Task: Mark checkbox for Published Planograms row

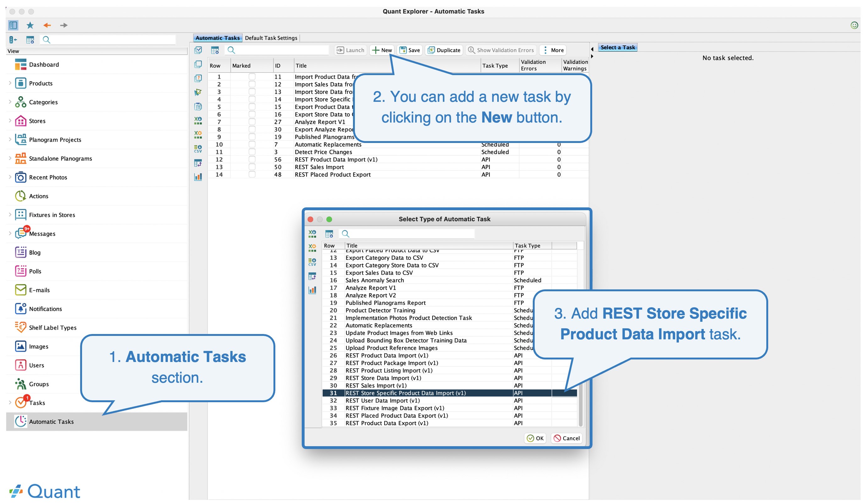Action: point(252,137)
